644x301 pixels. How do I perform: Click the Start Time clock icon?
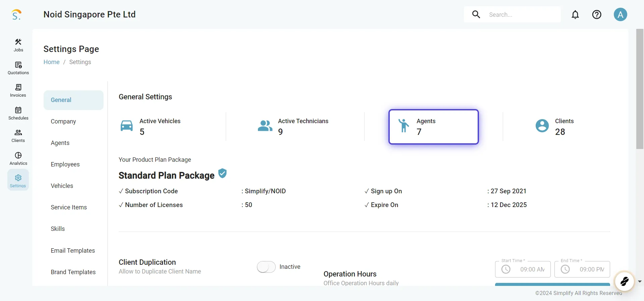[x=506, y=269]
